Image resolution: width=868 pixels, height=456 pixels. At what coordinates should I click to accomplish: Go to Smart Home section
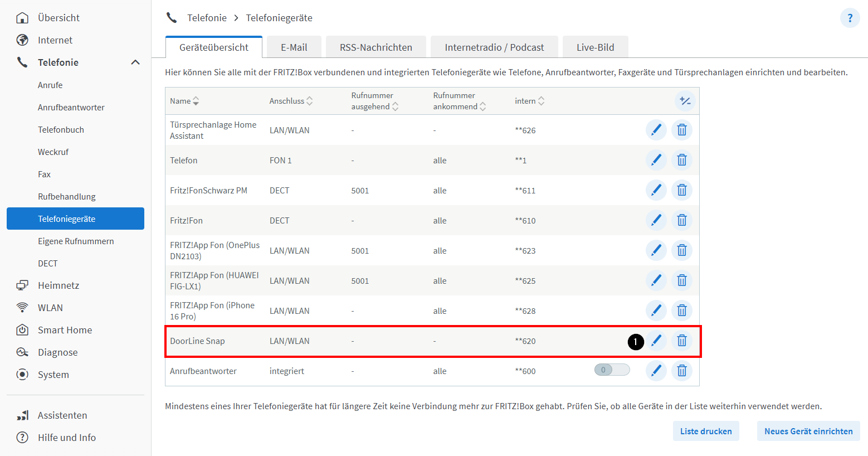click(x=65, y=330)
